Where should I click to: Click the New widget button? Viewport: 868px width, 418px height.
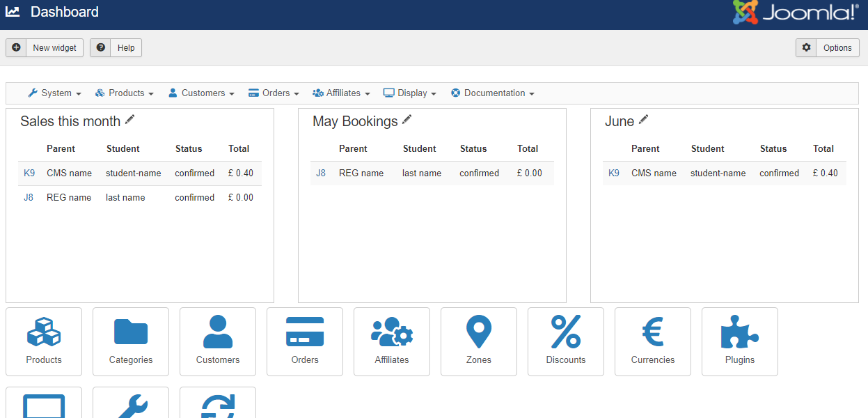pyautogui.click(x=45, y=48)
